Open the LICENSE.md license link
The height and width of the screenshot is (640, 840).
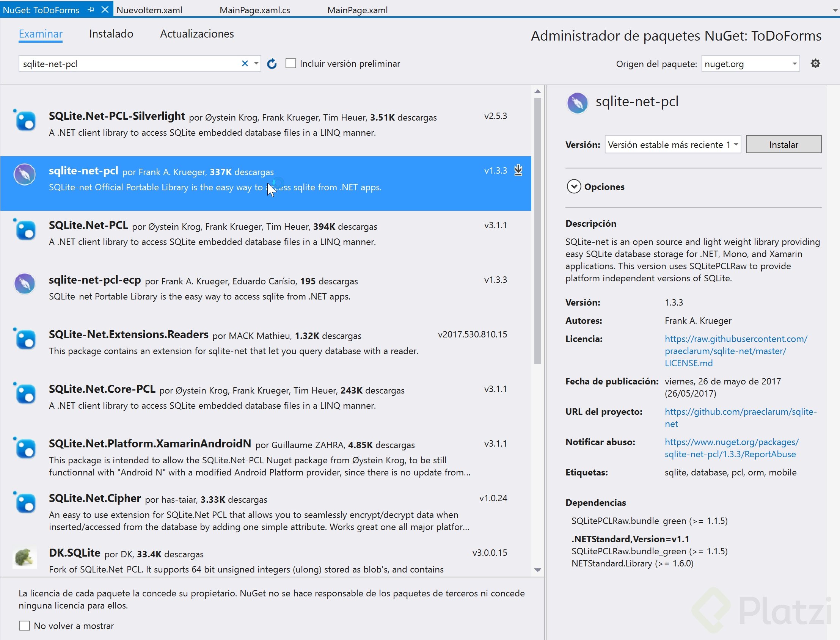[688, 363]
